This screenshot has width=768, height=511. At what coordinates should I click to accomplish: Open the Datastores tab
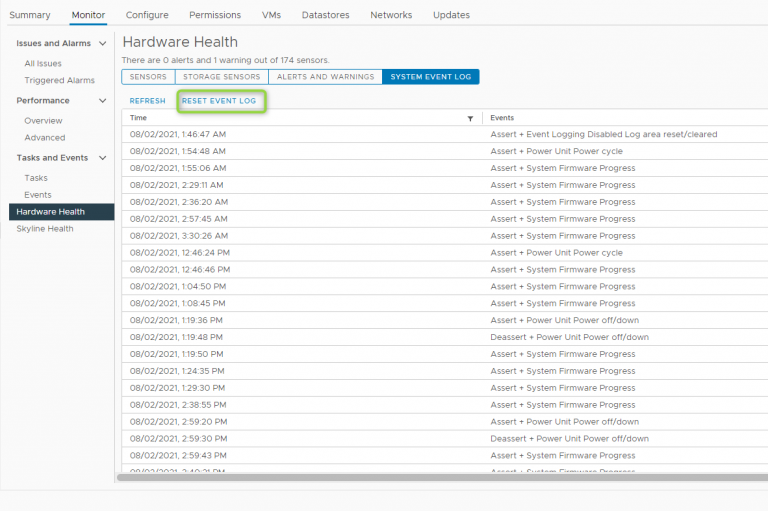pyautogui.click(x=324, y=15)
